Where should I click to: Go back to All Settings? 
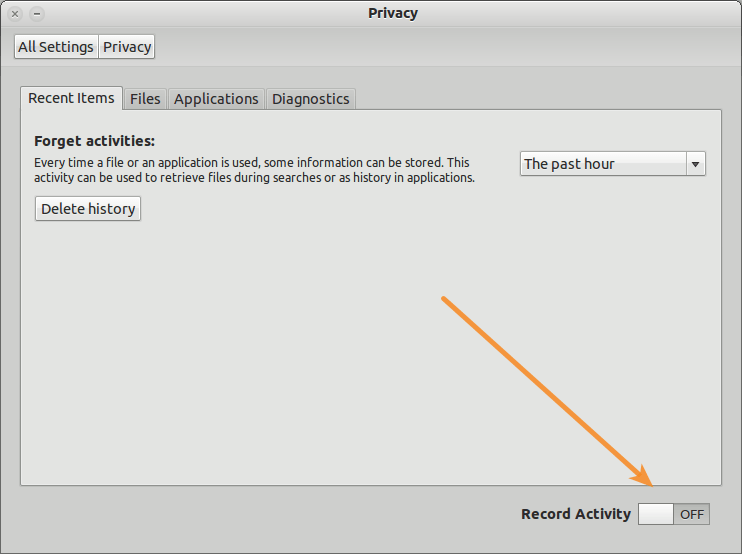click(56, 47)
